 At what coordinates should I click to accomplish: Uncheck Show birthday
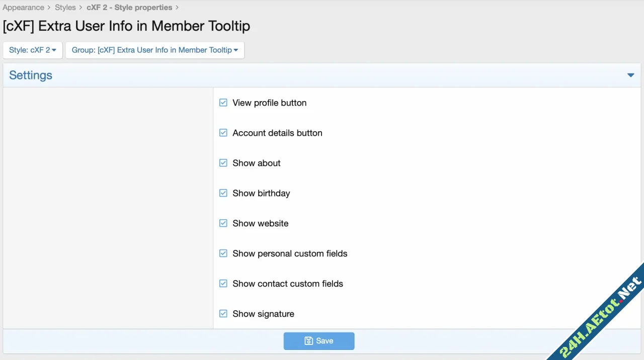(x=223, y=193)
